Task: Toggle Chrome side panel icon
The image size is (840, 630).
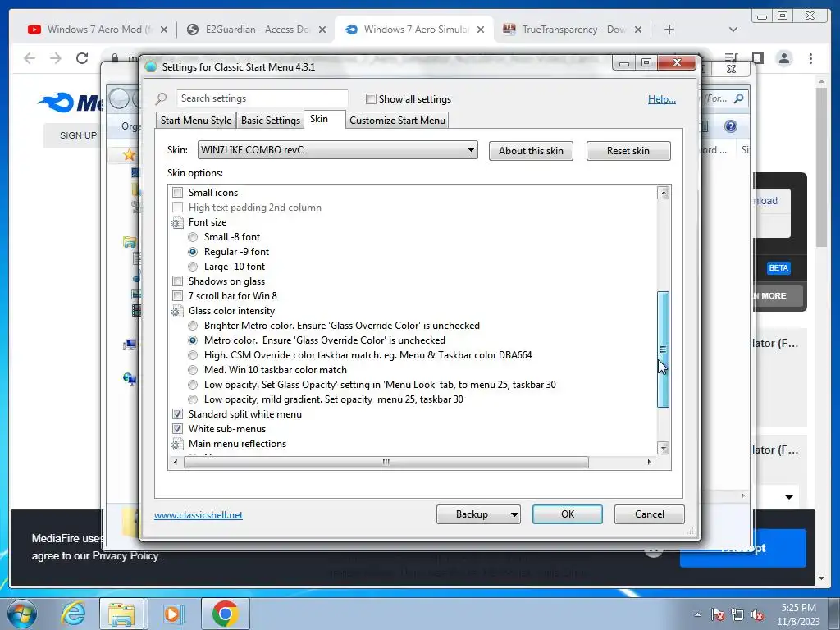Action: click(x=757, y=58)
